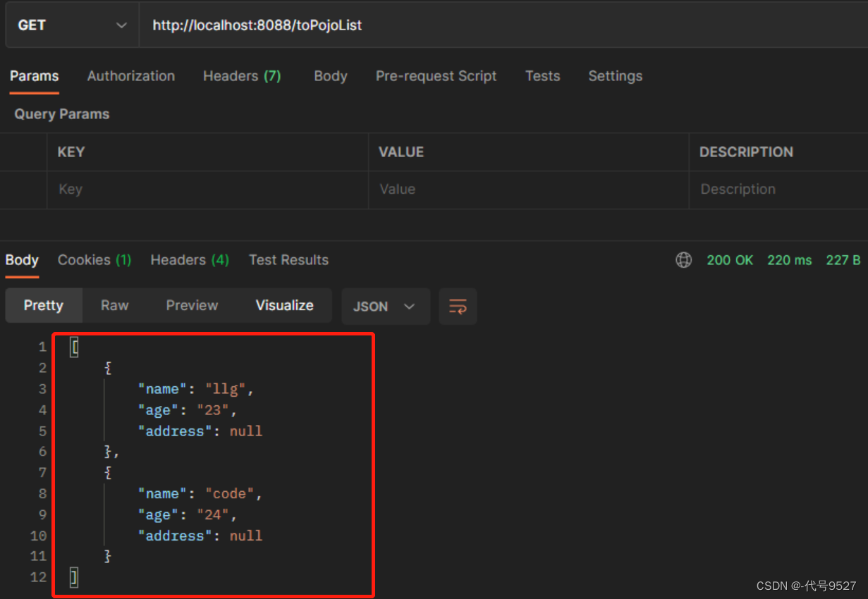Switch to Raw response view
This screenshot has width=868, height=599.
tap(114, 306)
